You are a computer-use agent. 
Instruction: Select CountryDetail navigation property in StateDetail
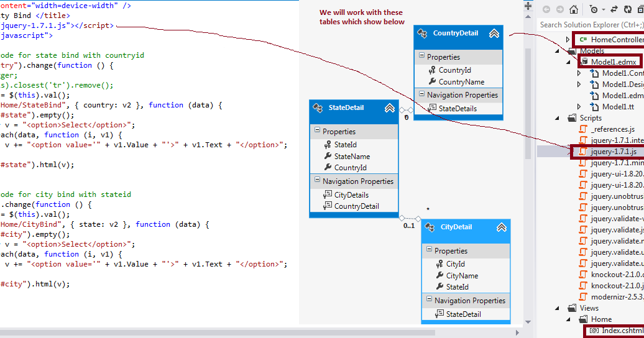(357, 206)
